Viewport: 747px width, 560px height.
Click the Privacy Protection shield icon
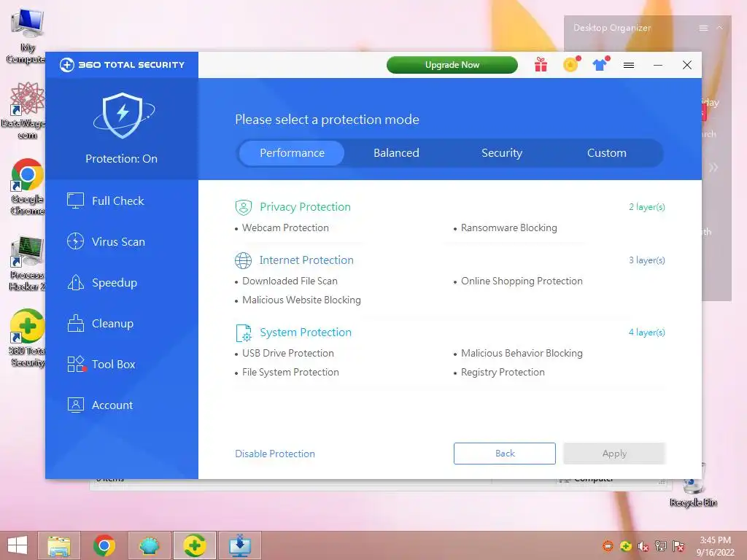(244, 207)
